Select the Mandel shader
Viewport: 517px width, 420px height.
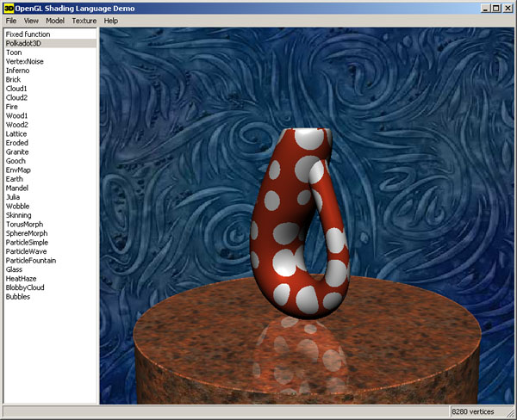[x=17, y=188]
